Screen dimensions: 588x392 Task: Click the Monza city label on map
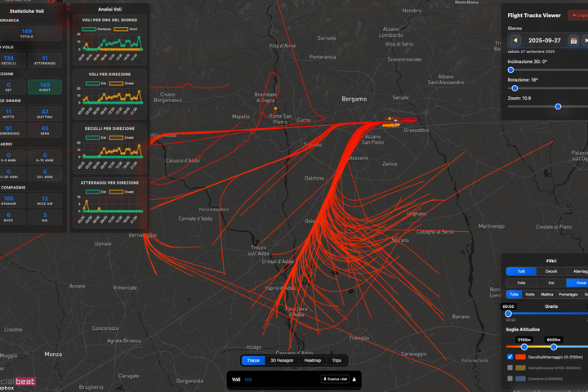(53, 354)
